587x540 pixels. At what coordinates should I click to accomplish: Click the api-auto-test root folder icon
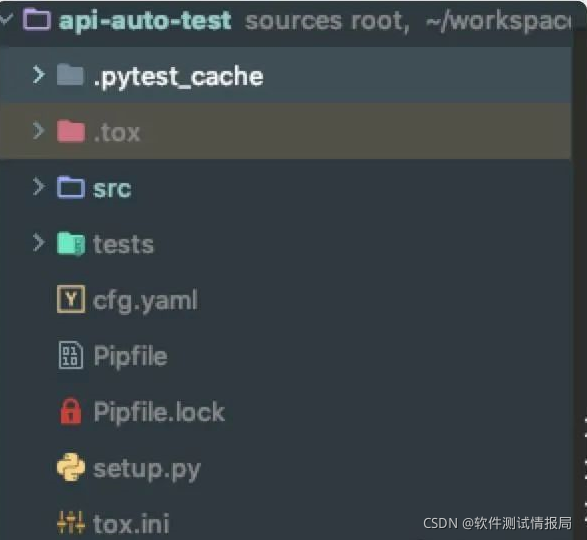[x=36, y=19]
